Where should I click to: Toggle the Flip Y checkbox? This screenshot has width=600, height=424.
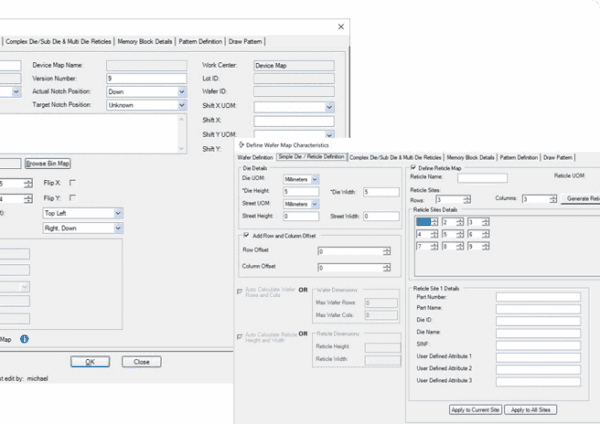click(72, 198)
